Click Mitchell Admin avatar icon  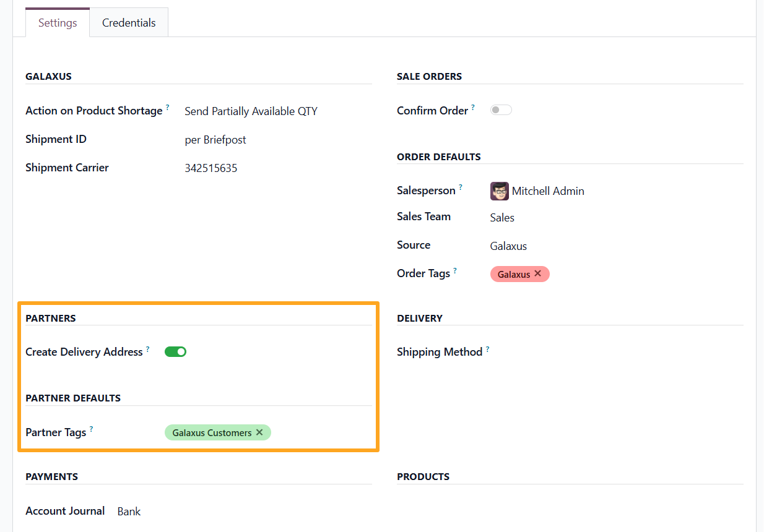(x=499, y=191)
